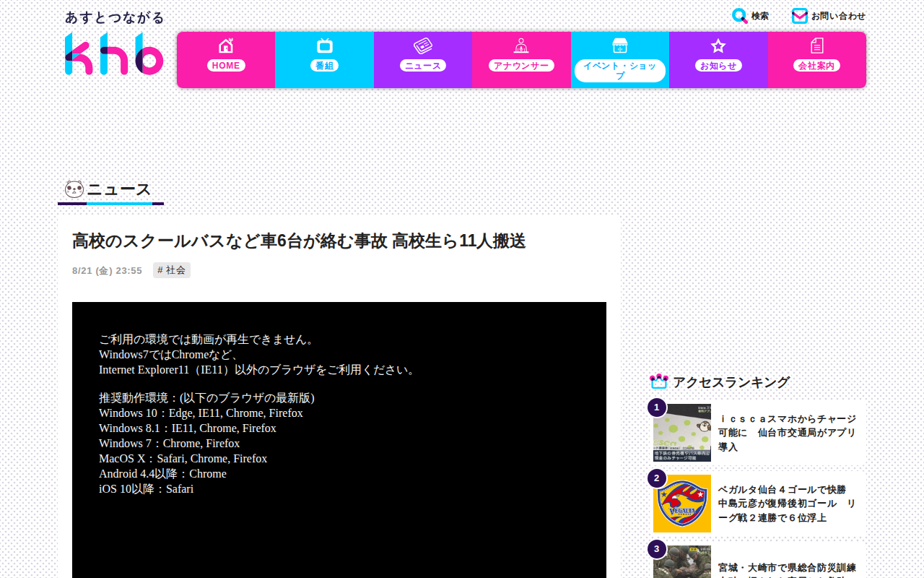Click the khb logo
924x578 pixels.
pyautogui.click(x=114, y=53)
